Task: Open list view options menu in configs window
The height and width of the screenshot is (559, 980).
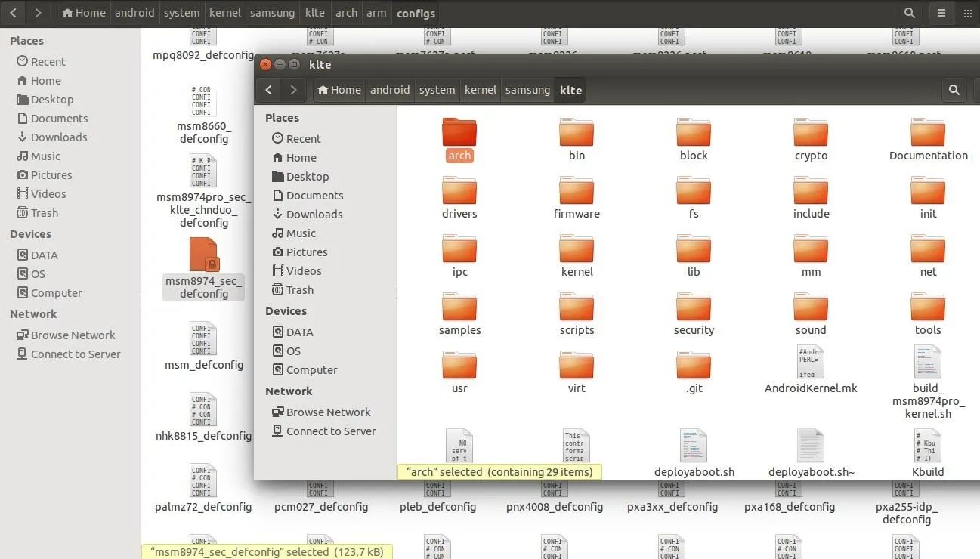Action: coord(941,13)
